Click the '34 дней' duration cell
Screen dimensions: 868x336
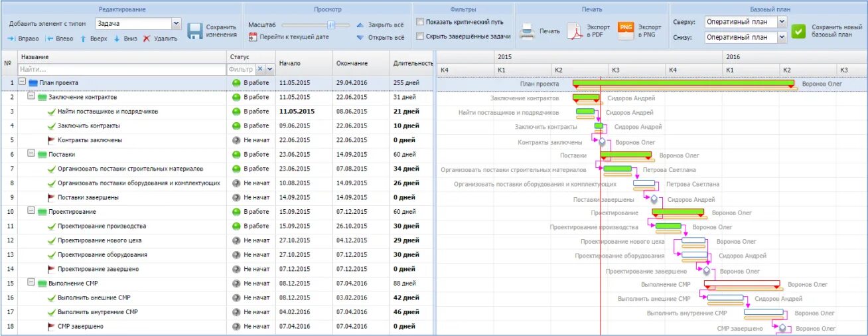coord(407,169)
